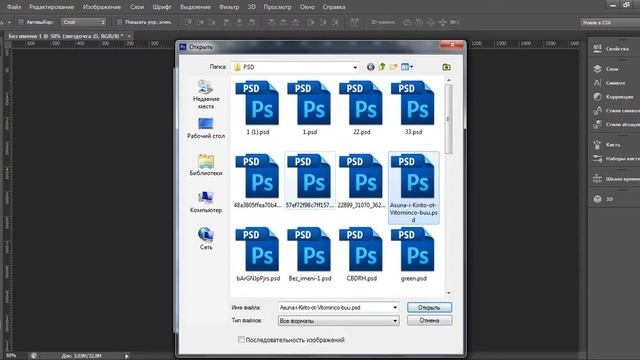Click the create new folder icon

[393, 67]
